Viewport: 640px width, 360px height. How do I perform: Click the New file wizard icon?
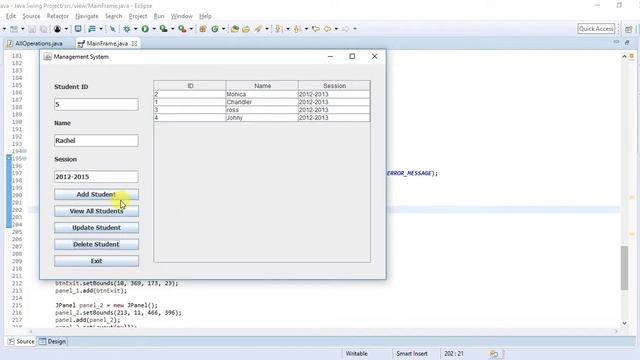tap(14, 29)
